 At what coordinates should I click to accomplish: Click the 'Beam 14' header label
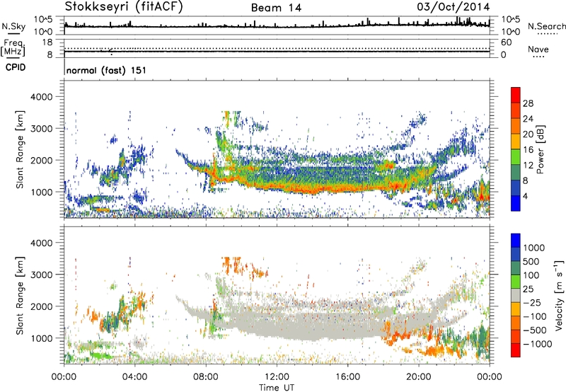(x=276, y=8)
